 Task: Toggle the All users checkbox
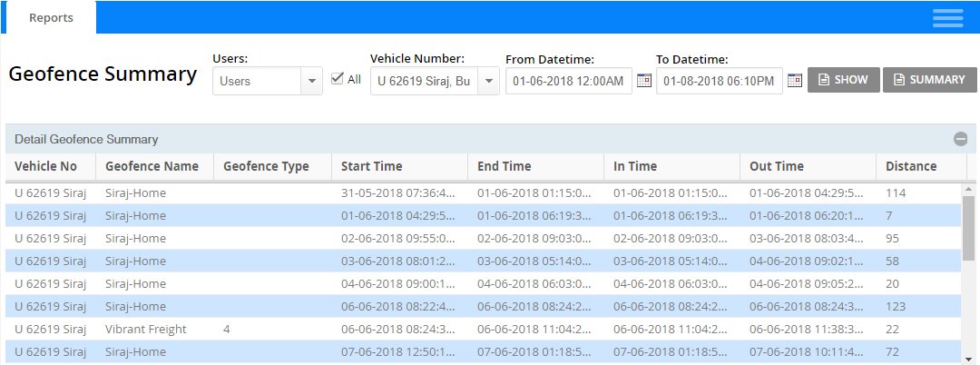tap(338, 79)
